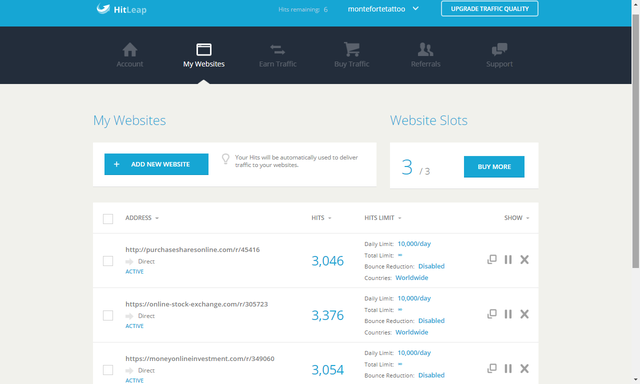Change Worldwide countries for purchasesharesonline.com

pyautogui.click(x=411, y=277)
